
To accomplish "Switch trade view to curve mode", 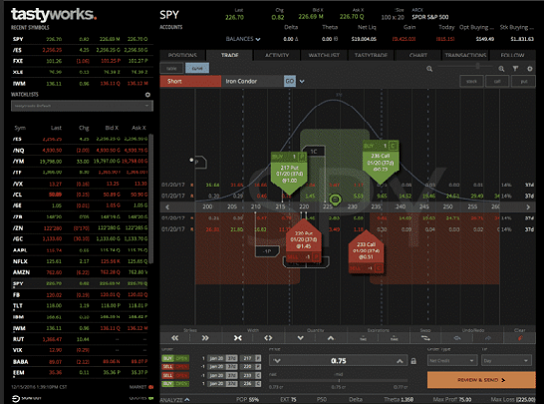I will (x=197, y=68).
